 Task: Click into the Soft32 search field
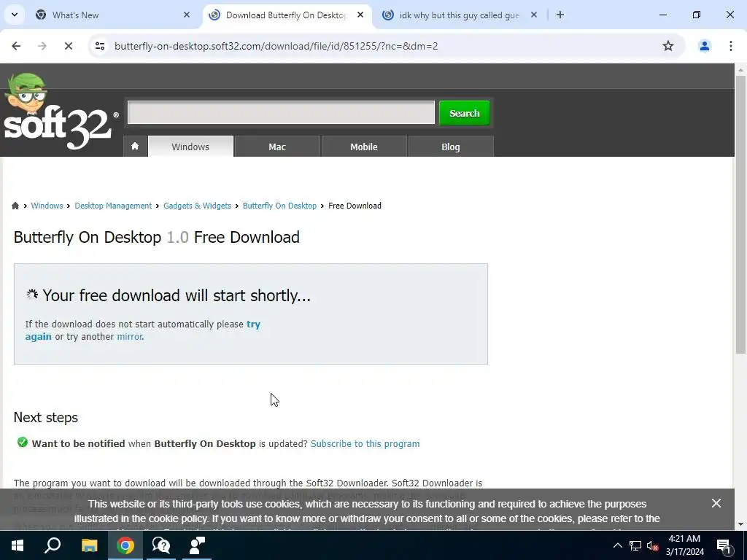[x=281, y=112]
